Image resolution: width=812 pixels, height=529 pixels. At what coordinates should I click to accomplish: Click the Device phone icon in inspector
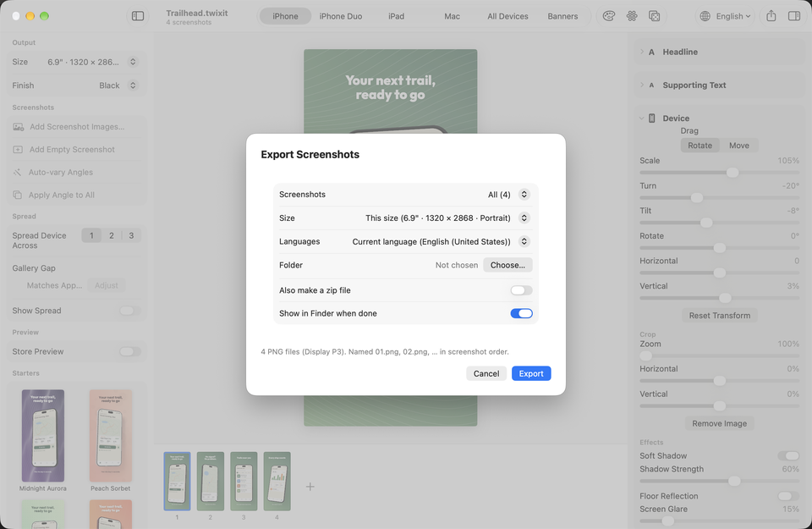[651, 118]
